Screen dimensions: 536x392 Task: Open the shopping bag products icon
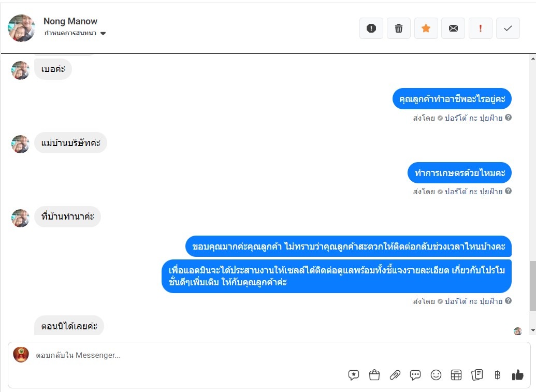(374, 375)
